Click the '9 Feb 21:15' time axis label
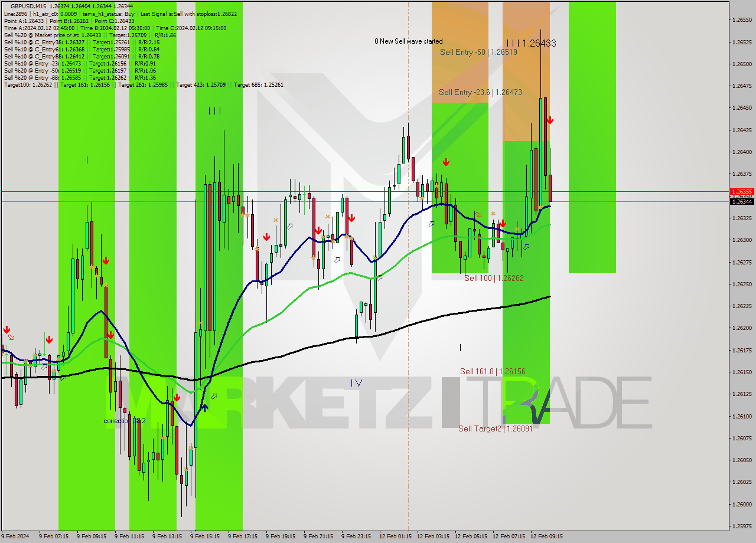This screenshot has width=756, height=543. pos(318,537)
